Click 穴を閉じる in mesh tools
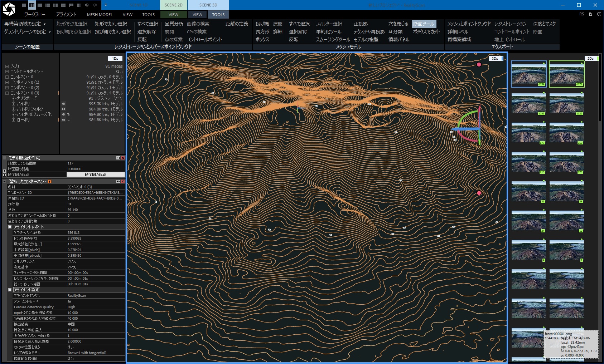Image resolution: width=604 pixels, height=364 pixels. (398, 24)
